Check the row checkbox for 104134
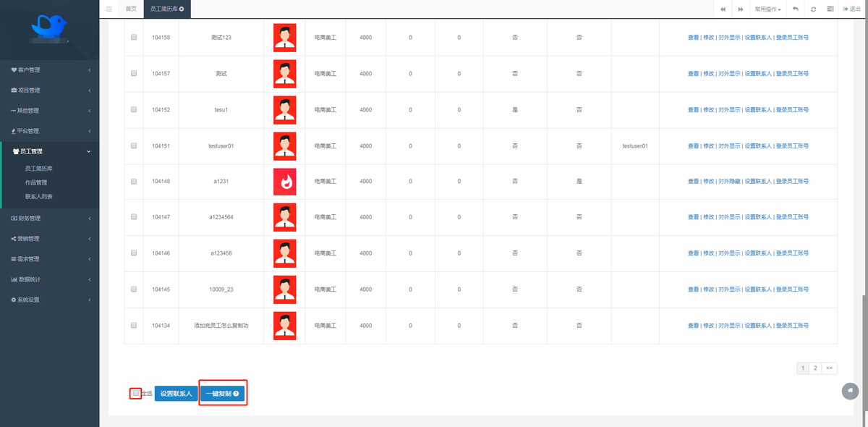868x427 pixels. (134, 325)
